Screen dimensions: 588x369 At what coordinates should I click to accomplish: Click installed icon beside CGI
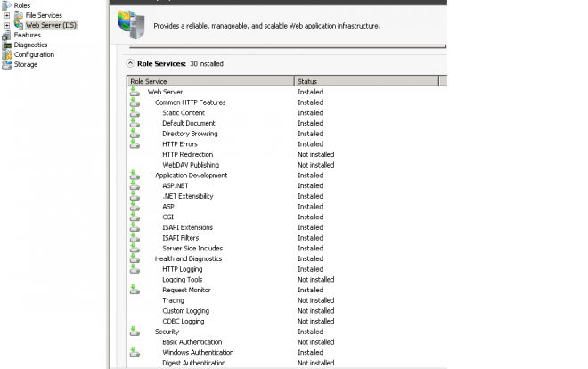tap(135, 217)
